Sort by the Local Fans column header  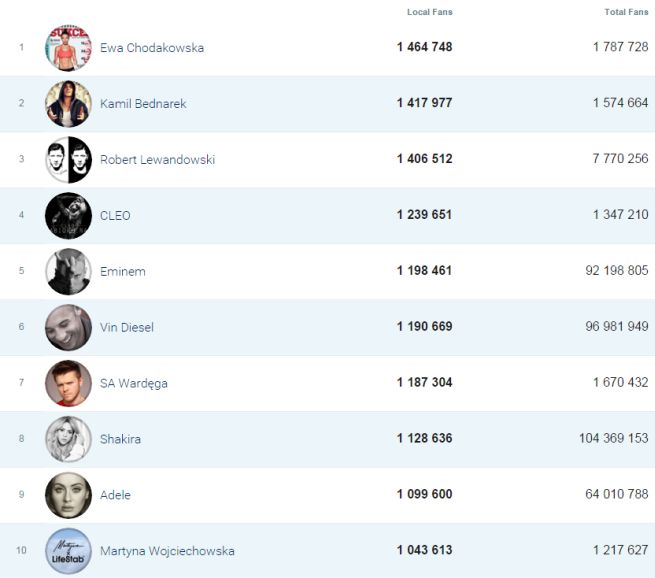pyautogui.click(x=430, y=12)
